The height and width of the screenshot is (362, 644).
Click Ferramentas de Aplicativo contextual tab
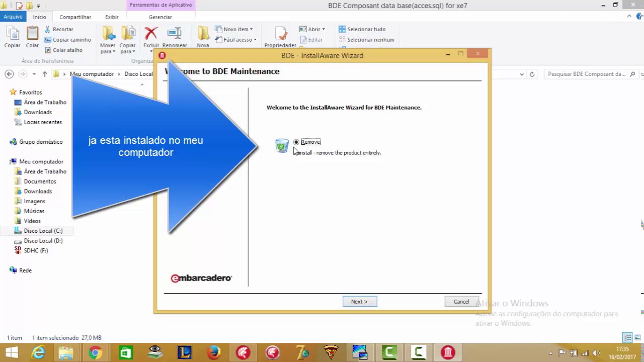160,5
